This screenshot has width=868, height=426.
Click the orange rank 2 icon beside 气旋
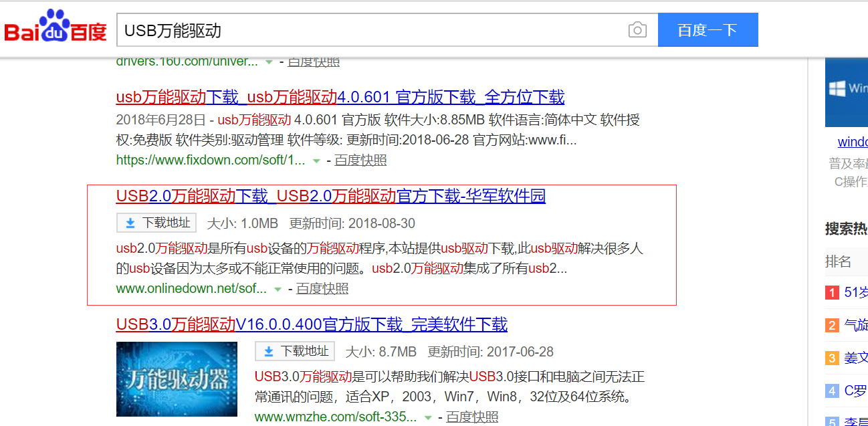point(832,325)
